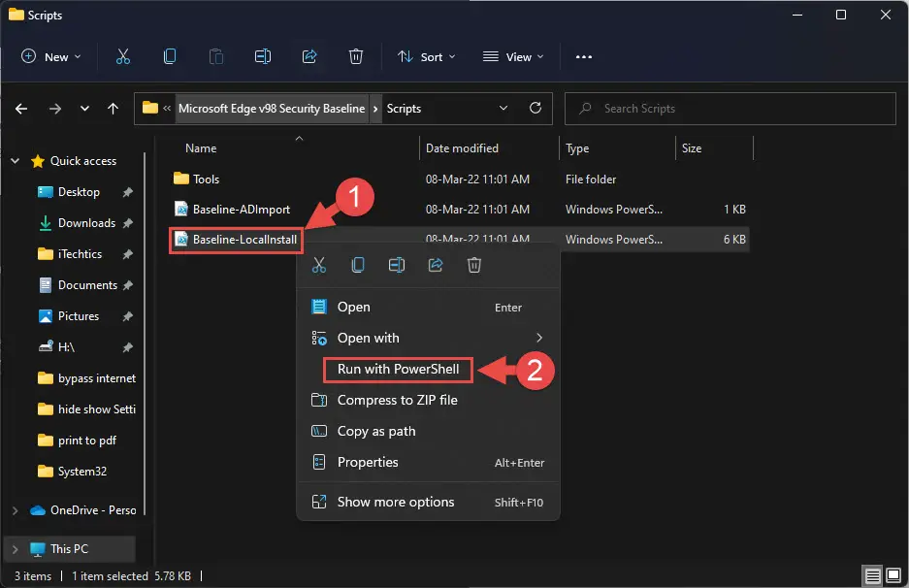Click the Cut icon in the top toolbar
The width and height of the screenshot is (909, 588).
[x=123, y=56]
